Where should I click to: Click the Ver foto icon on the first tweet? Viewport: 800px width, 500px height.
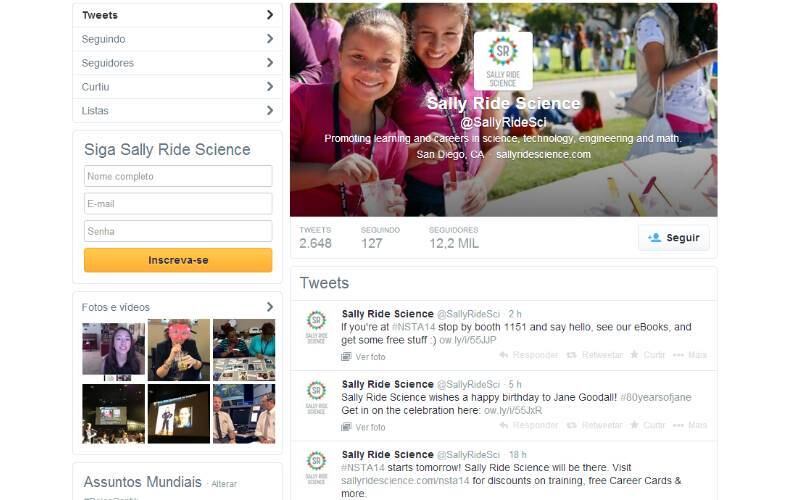(346, 357)
